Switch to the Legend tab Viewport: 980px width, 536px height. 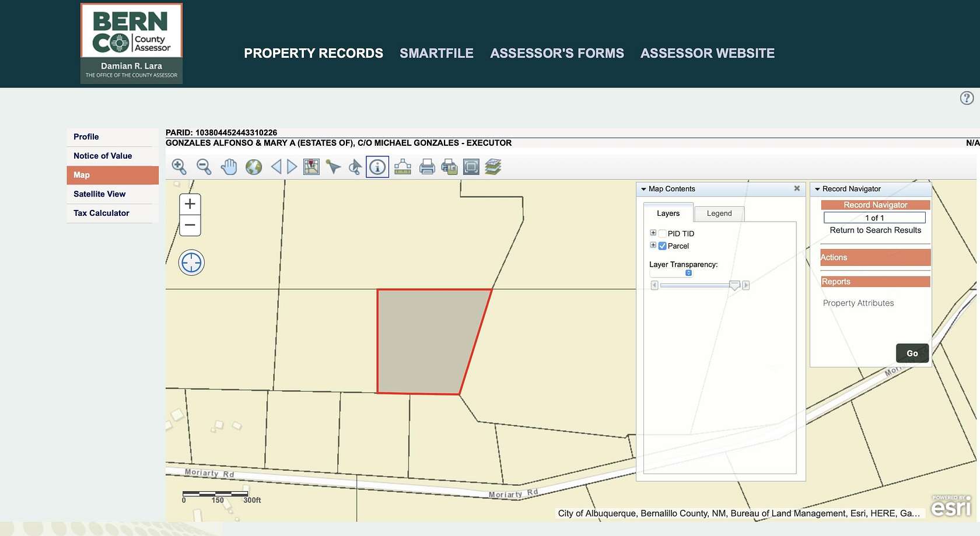[719, 213]
